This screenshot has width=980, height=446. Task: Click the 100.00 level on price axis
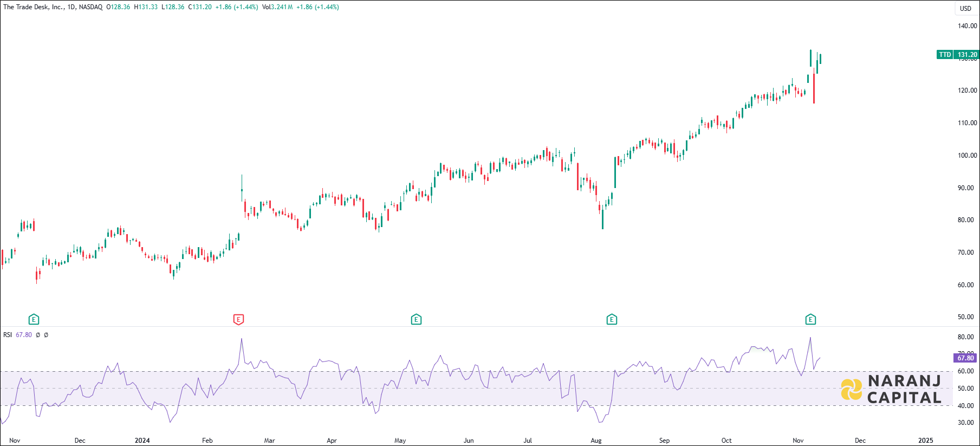click(967, 156)
